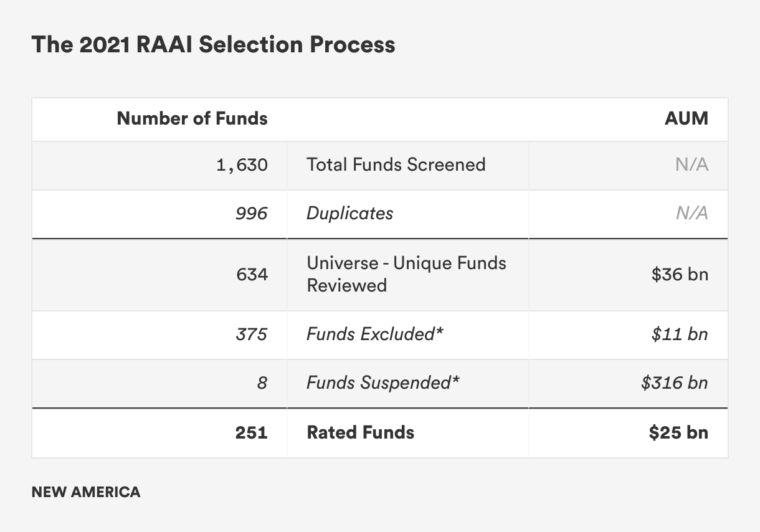The width and height of the screenshot is (760, 532).
Task: Click the 996 duplicates count
Action: pos(252,214)
